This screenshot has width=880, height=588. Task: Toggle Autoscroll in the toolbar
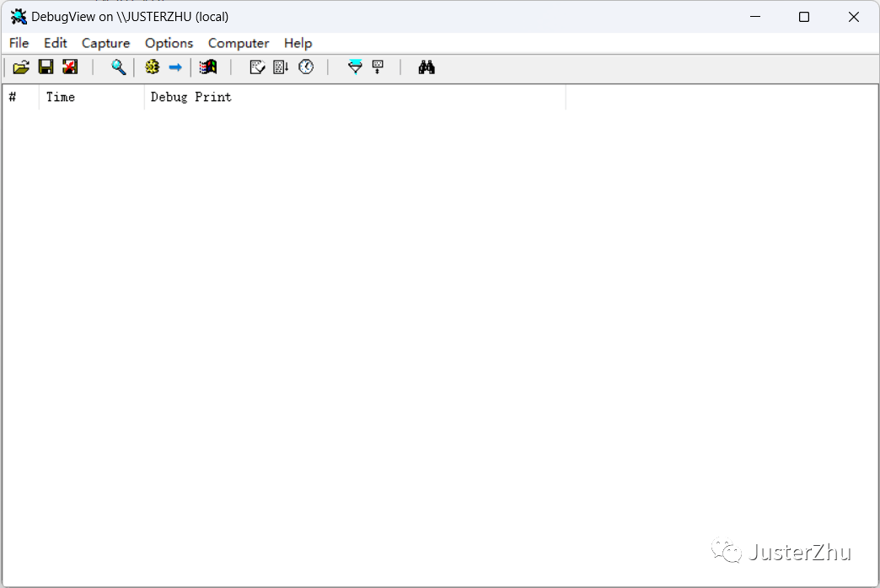257,67
